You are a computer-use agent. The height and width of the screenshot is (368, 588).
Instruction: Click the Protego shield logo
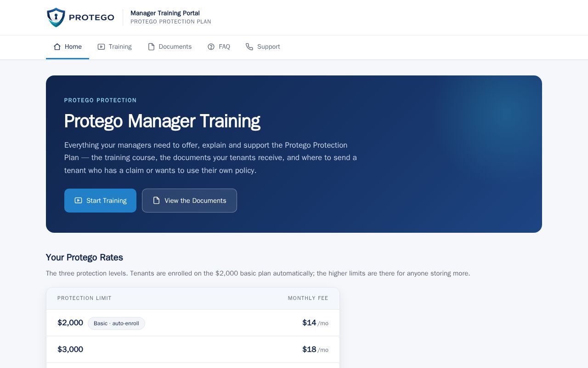point(56,17)
